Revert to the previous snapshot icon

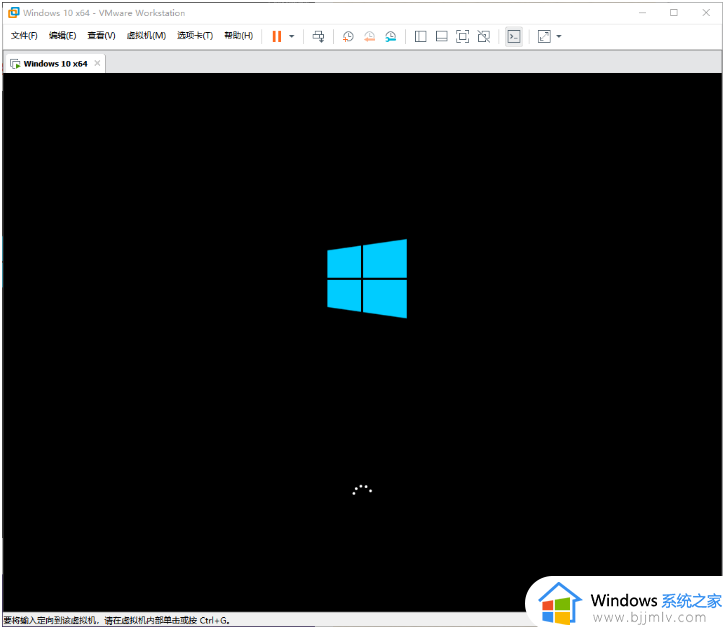click(x=369, y=37)
